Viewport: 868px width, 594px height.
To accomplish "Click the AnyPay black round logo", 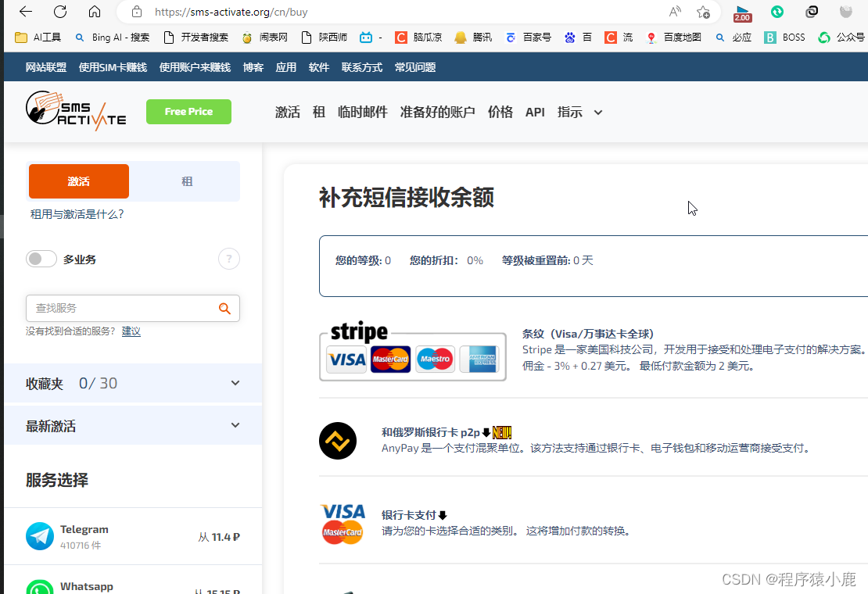I will [338, 441].
